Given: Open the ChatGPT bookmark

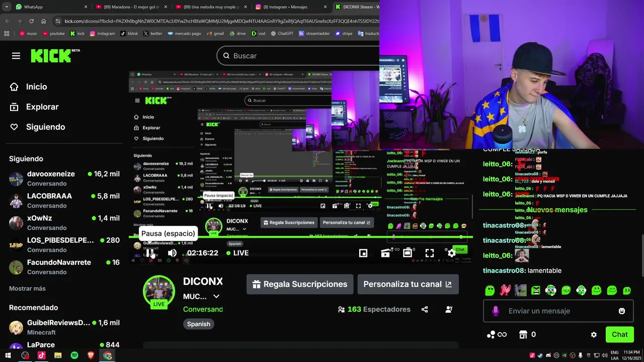Looking at the screenshot, I should pos(282,34).
